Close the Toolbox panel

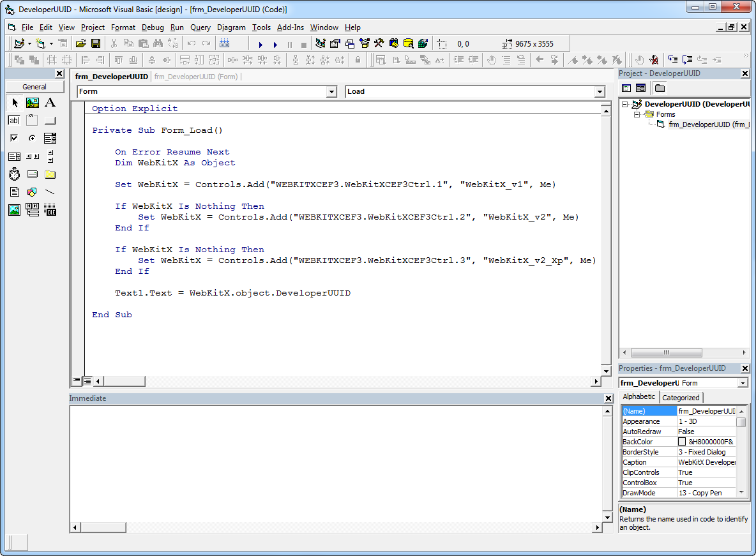point(59,73)
